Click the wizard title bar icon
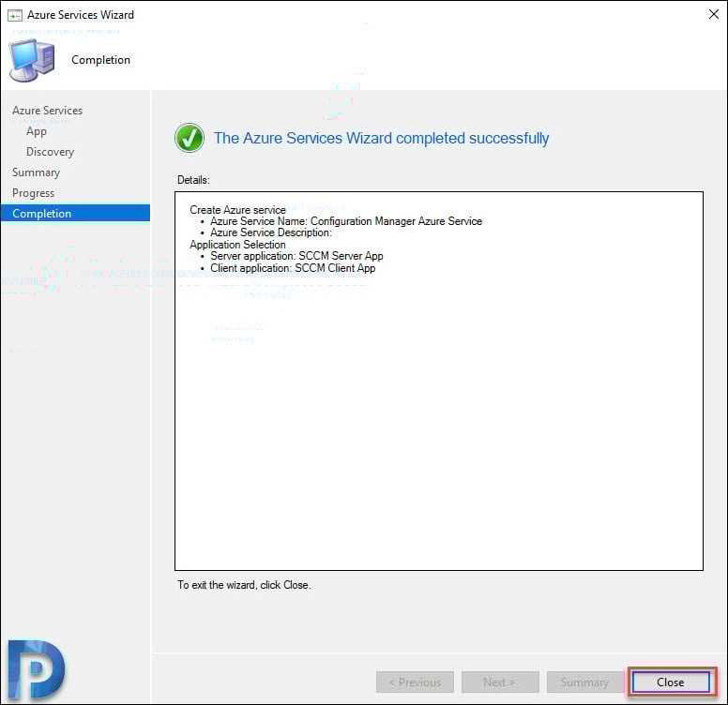 [15, 15]
